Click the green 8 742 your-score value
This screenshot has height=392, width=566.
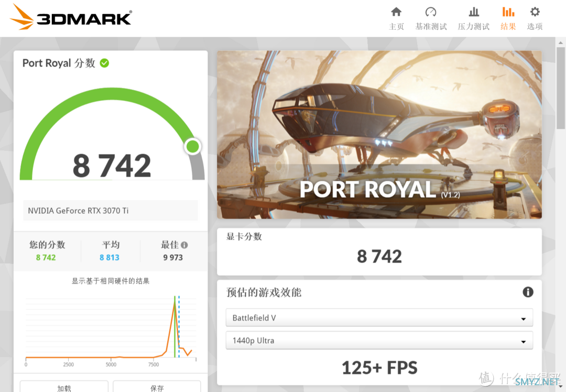(46, 257)
